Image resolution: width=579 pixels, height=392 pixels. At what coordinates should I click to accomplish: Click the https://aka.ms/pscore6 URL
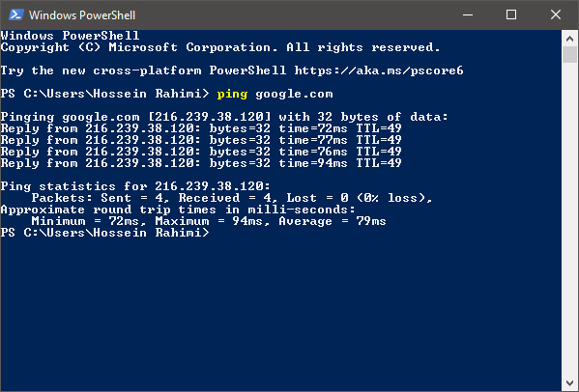pos(379,70)
